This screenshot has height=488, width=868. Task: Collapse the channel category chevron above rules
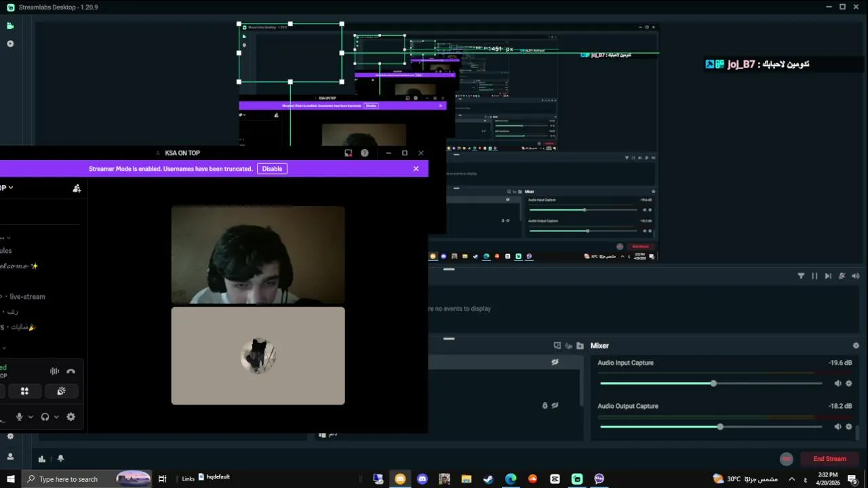[8, 238]
